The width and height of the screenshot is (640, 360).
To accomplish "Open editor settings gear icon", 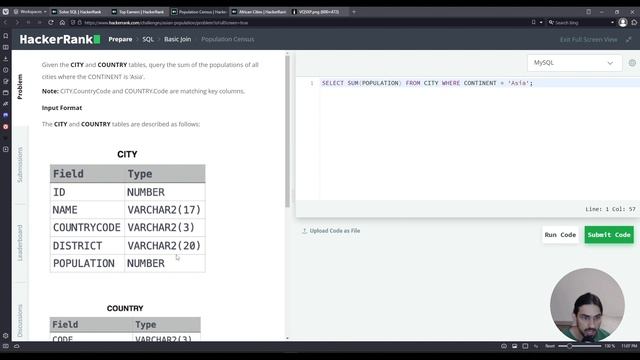I will pyautogui.click(x=632, y=63).
